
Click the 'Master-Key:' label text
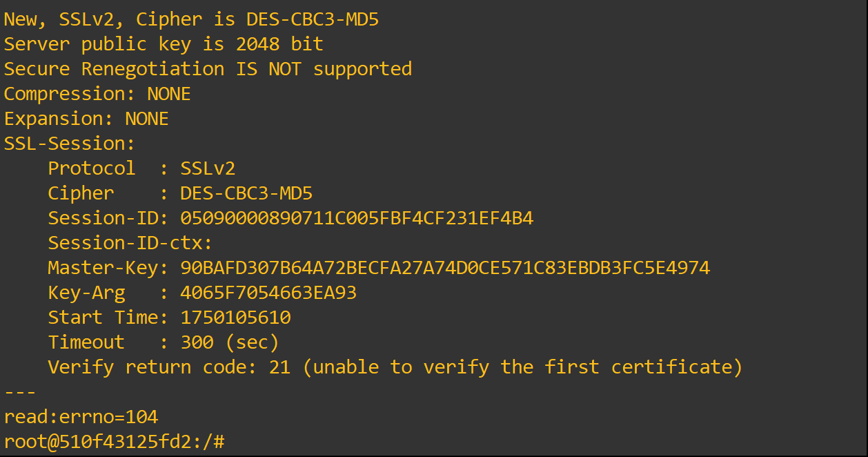108,268
